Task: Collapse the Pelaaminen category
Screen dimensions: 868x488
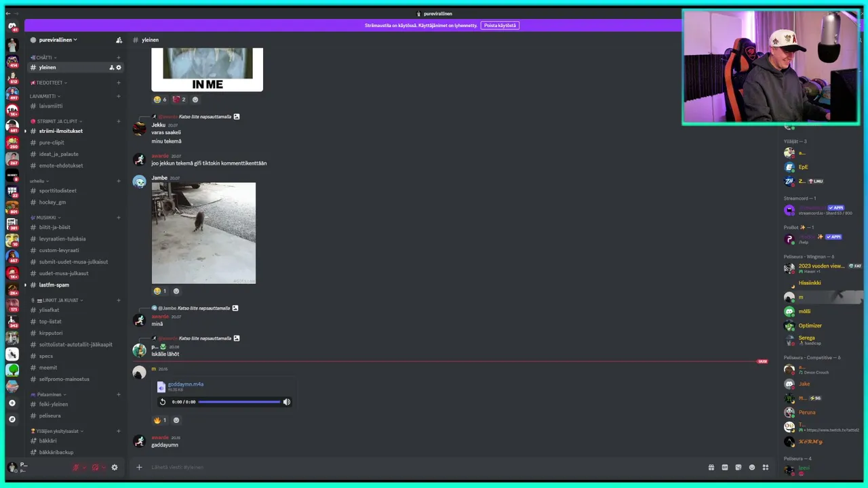Action: [48, 394]
